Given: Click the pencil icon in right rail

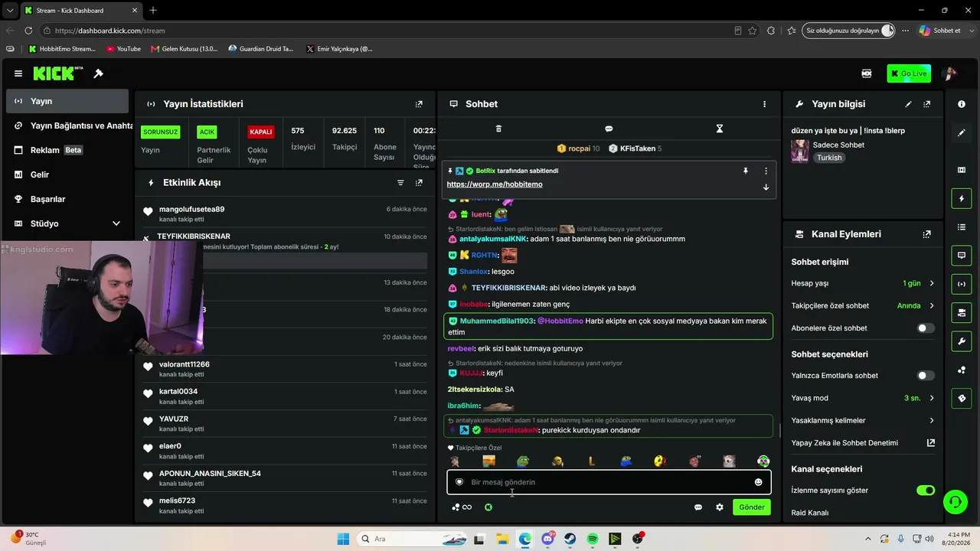Looking at the screenshot, I should point(962,132).
